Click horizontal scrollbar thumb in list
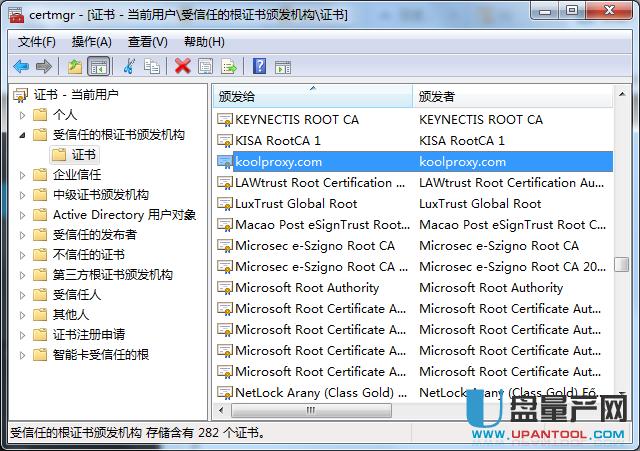Image resolution: width=640 pixels, height=451 pixels. tap(311, 410)
